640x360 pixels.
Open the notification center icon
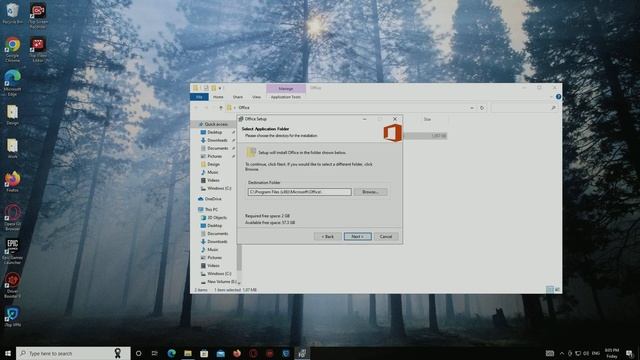pyautogui.click(x=629, y=353)
